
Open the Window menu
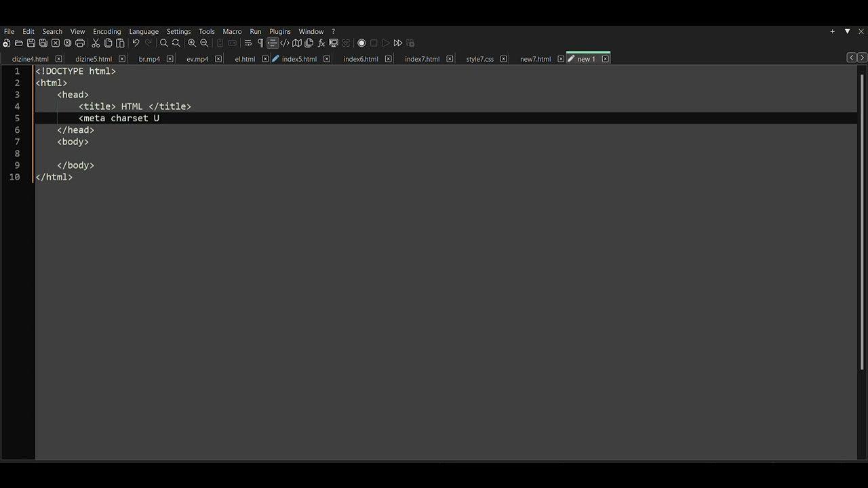click(x=311, y=31)
